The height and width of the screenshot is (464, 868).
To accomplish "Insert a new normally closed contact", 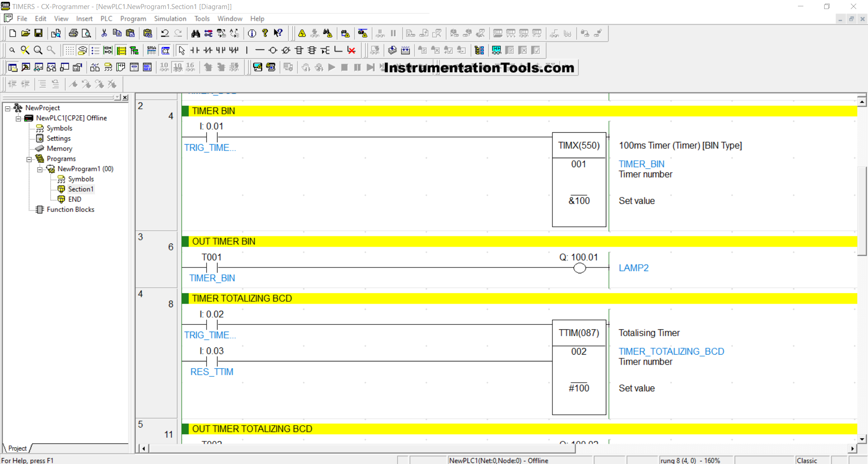I will (208, 50).
